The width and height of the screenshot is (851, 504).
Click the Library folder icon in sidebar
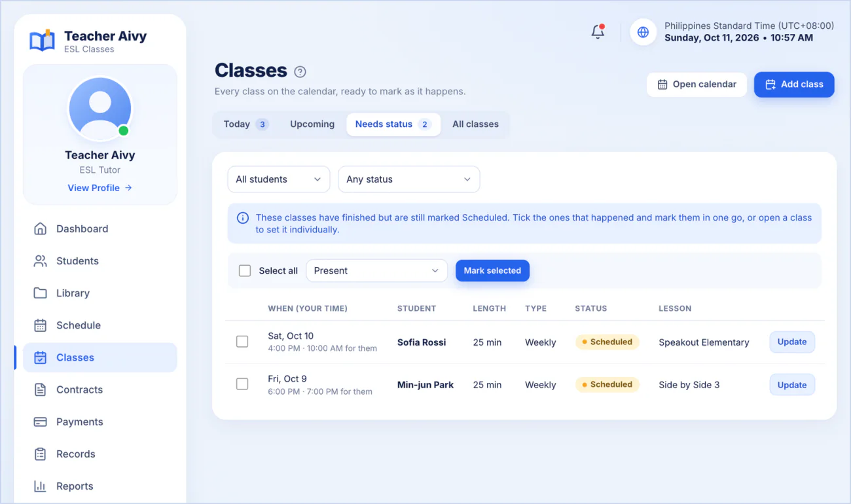click(x=40, y=293)
